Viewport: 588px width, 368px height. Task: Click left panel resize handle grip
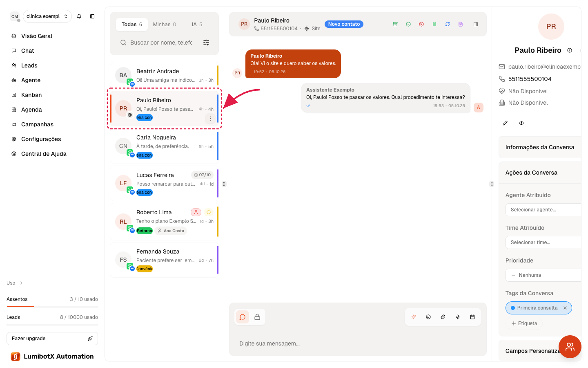point(224,184)
